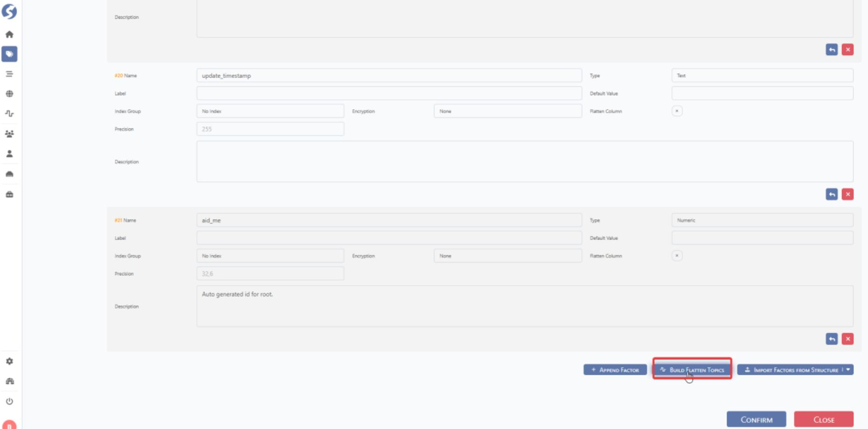Click Import Factors from Structure button

pos(791,370)
